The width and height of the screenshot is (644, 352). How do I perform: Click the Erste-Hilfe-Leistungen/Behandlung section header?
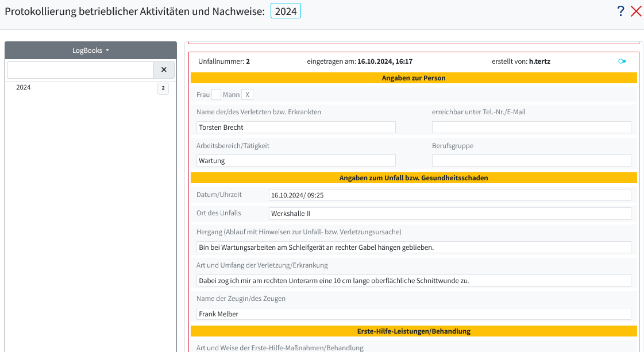414,331
